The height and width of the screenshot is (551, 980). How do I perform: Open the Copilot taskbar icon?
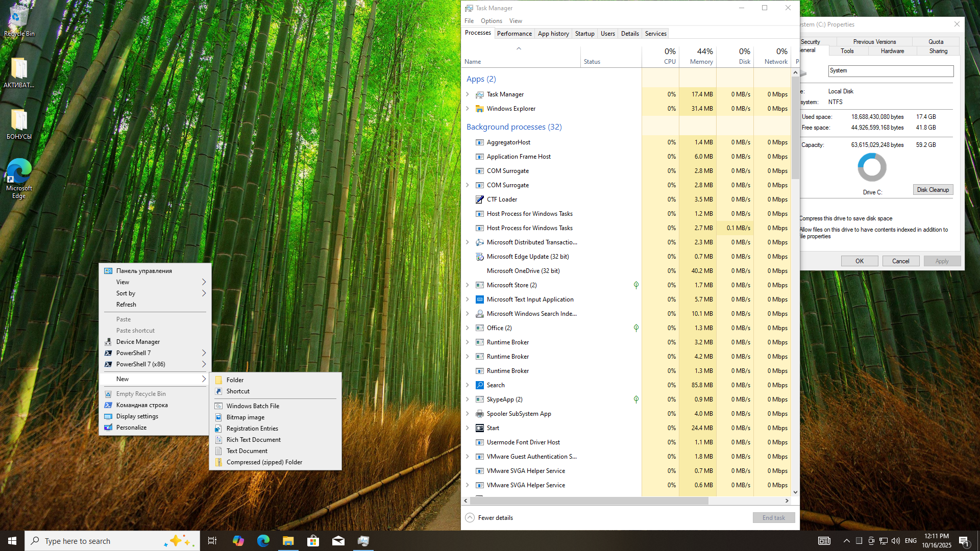pos(238,541)
